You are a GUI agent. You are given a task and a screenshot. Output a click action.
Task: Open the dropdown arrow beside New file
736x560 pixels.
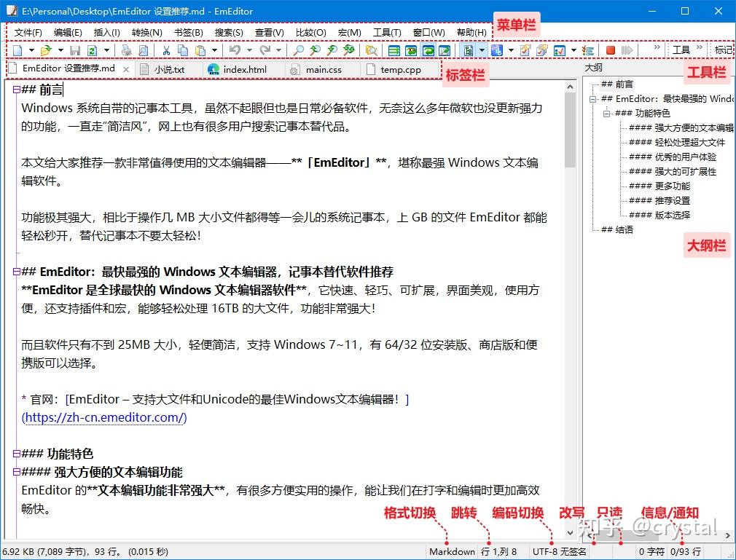point(31,50)
